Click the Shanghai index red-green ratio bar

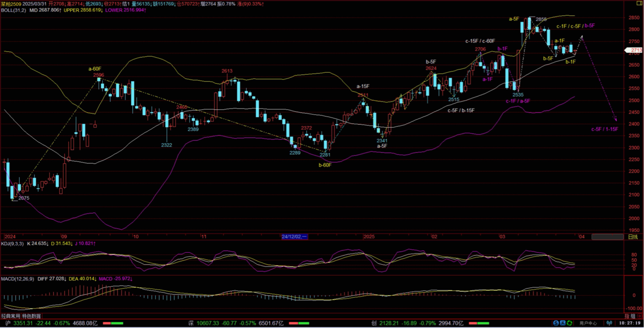tap(113, 323)
